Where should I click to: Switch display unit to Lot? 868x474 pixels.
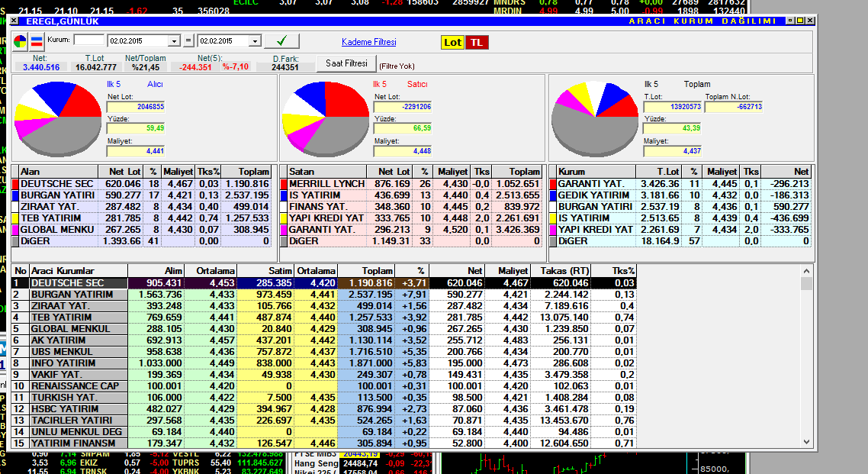point(452,43)
